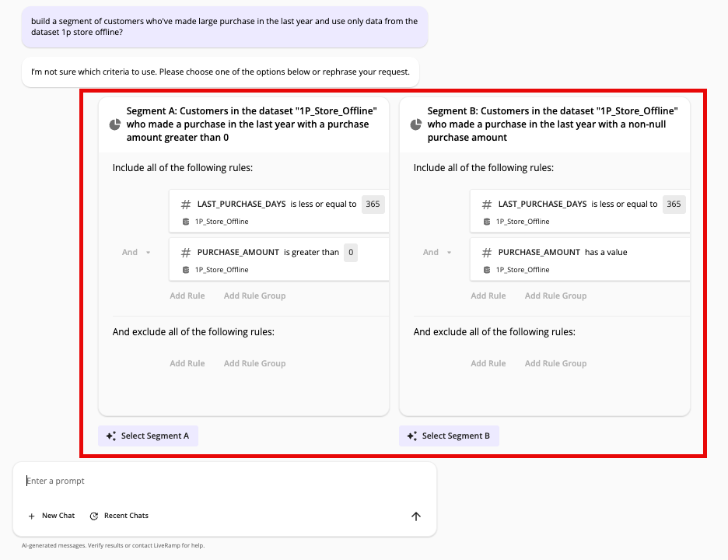Select Segment A
728x560 pixels.
(x=148, y=436)
